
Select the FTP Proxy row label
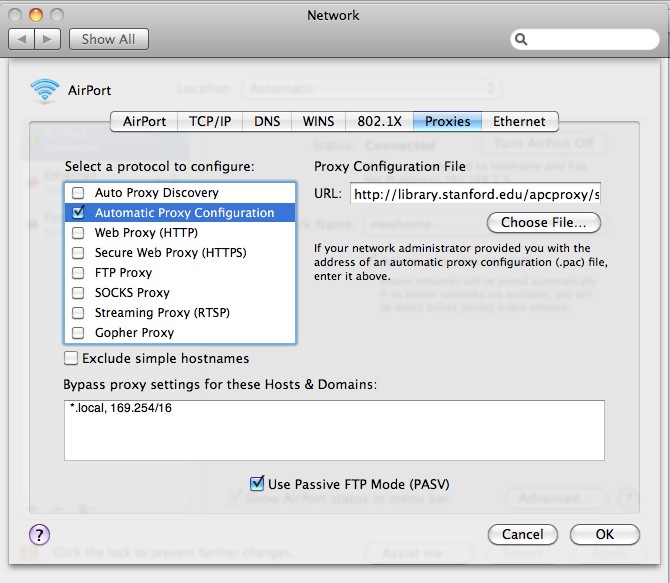[x=123, y=273]
